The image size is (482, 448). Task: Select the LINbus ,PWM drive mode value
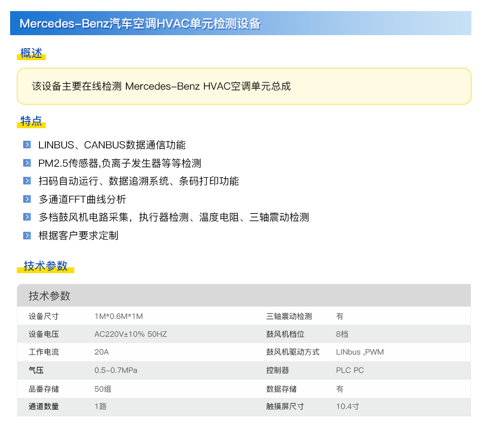(360, 352)
